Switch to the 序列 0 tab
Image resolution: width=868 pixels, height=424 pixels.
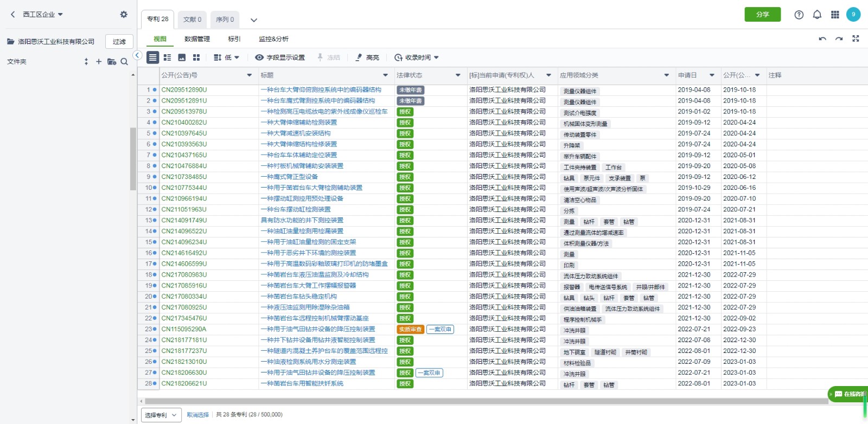coord(225,20)
